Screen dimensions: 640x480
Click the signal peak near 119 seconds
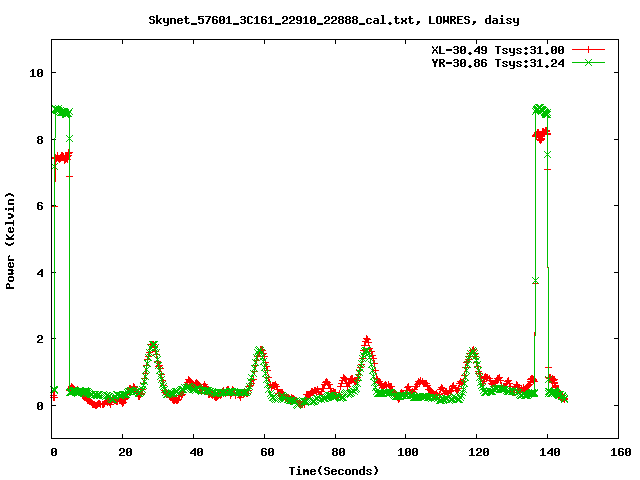point(473,352)
